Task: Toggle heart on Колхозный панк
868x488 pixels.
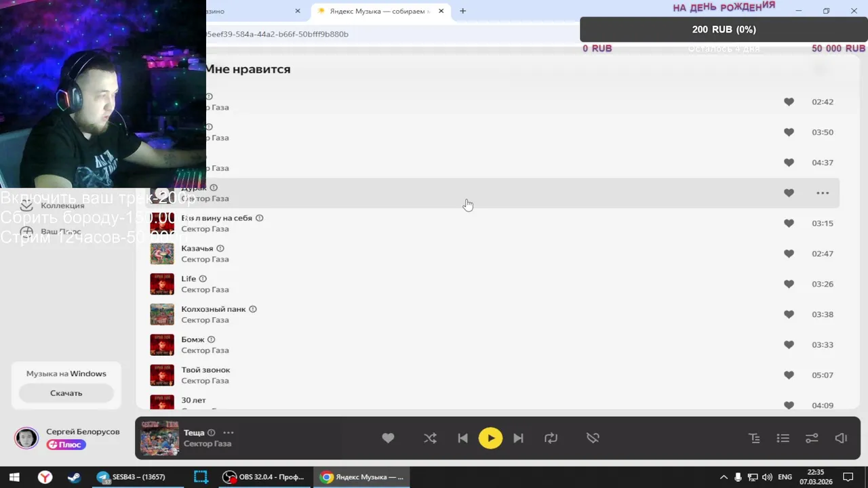Action: tap(789, 314)
